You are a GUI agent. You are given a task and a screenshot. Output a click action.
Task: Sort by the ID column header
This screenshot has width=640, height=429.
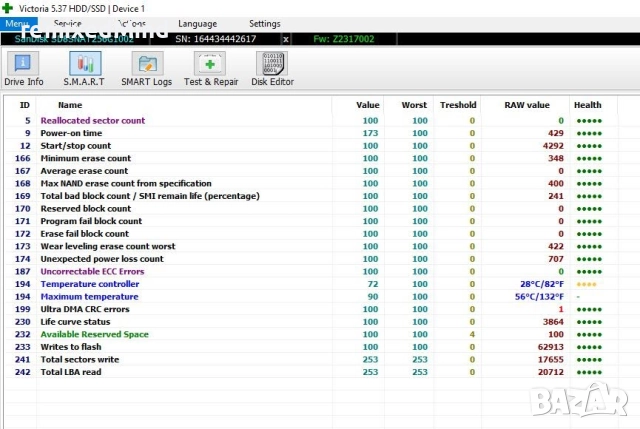pyautogui.click(x=24, y=105)
